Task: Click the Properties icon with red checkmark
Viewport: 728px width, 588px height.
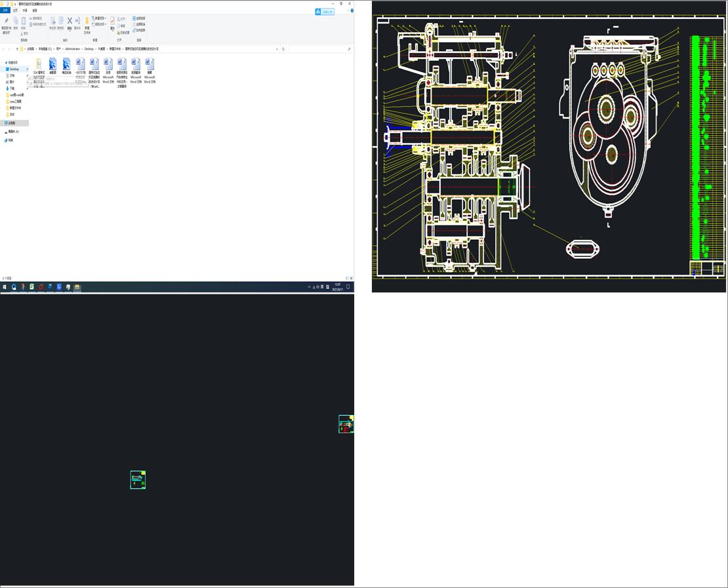Action: coord(112,22)
